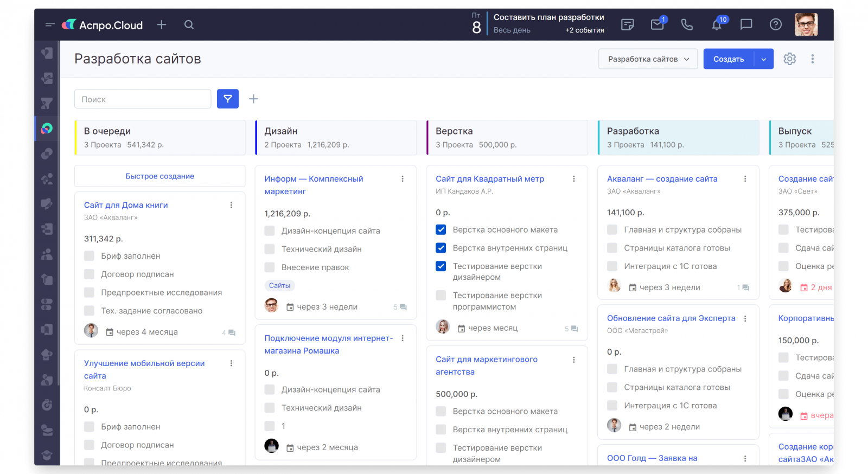Image resolution: width=868 pixels, height=474 pixels.
Task: Open 'Сайт для Дома книги' project link
Action: pos(126,205)
